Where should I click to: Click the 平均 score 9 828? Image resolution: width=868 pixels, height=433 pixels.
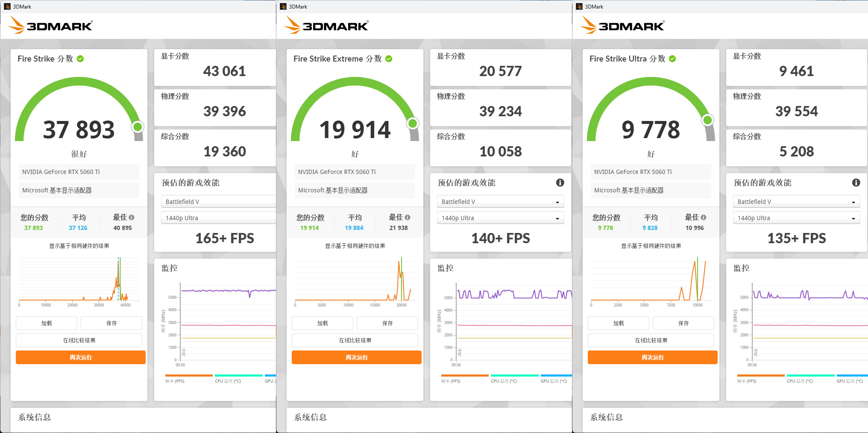[x=650, y=228]
